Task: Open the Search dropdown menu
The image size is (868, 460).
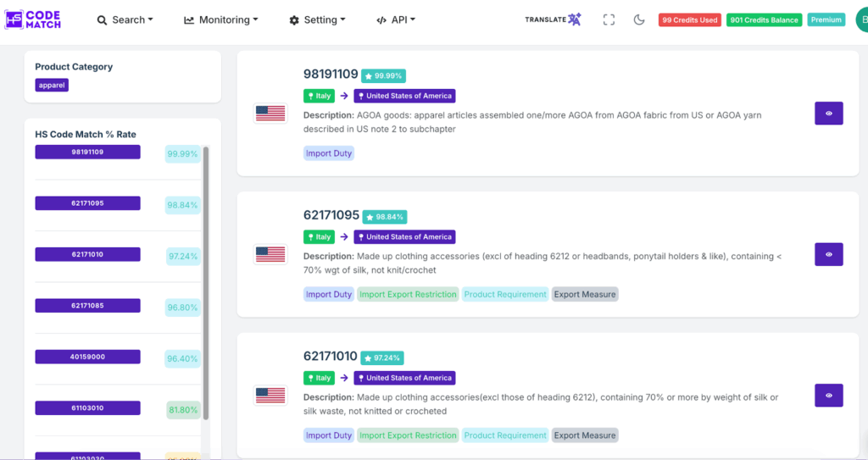Action: pos(125,19)
